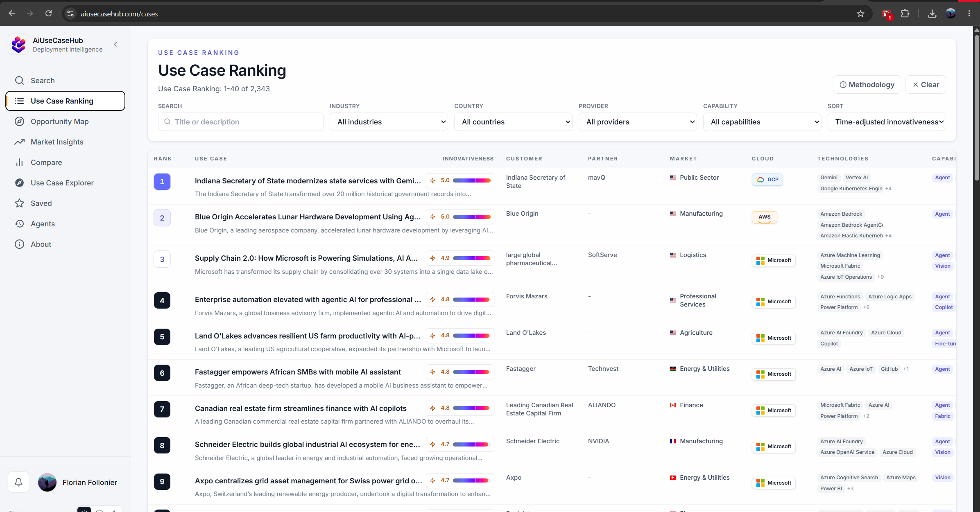
Task: Select Use Case Ranking in sidebar
Action: (x=66, y=101)
